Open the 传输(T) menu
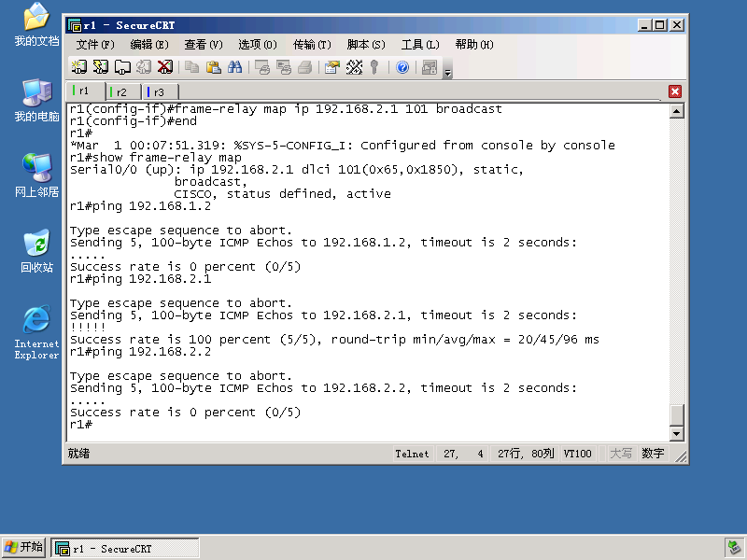This screenshot has width=747, height=560. pyautogui.click(x=312, y=45)
